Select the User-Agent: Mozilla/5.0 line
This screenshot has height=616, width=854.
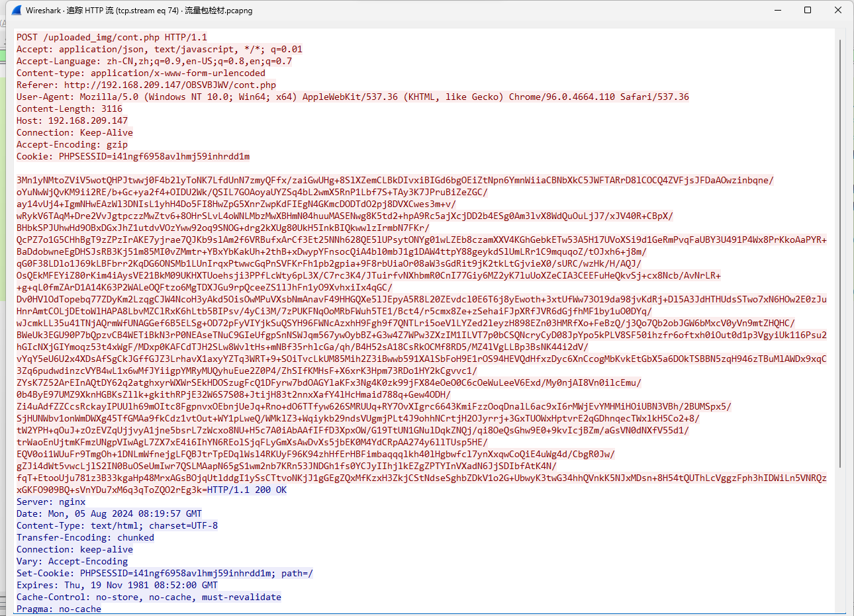point(353,97)
